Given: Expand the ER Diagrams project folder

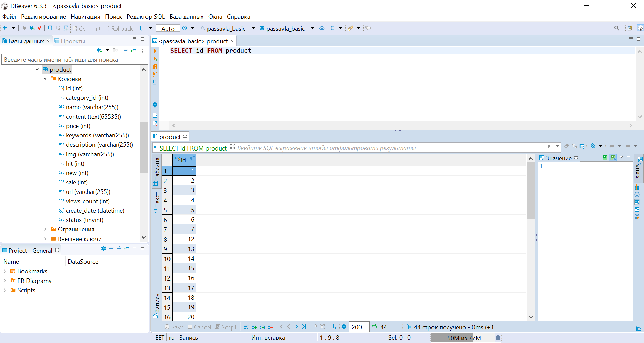Looking at the screenshot, I should click(x=5, y=281).
